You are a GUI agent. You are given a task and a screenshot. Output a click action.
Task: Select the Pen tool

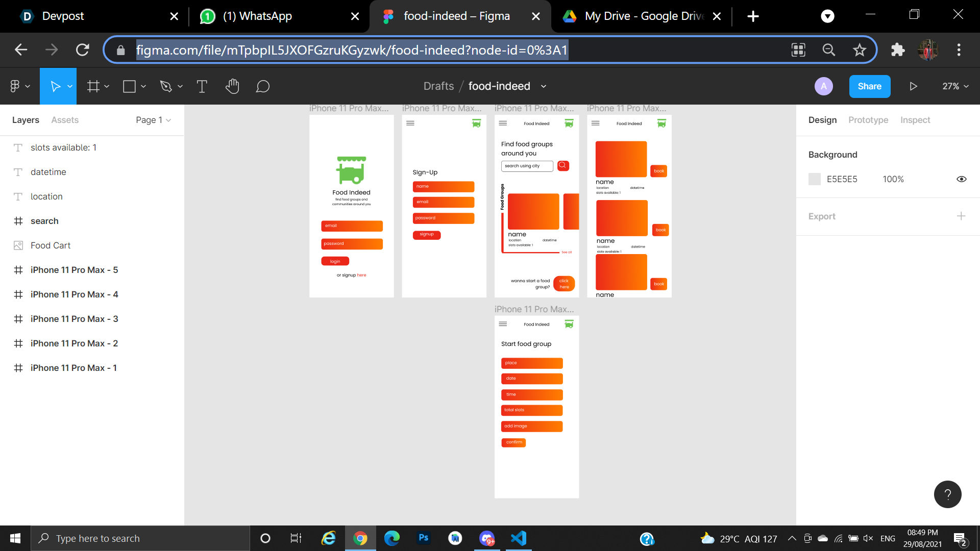(x=165, y=87)
